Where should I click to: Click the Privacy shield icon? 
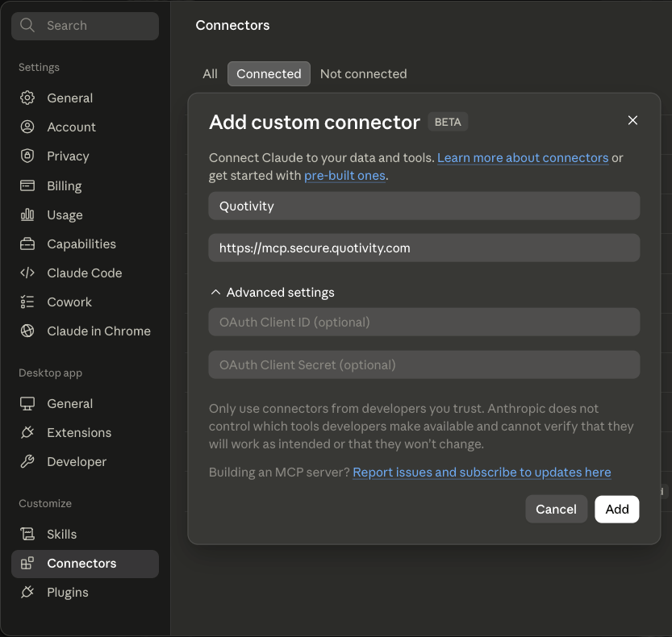pos(27,156)
